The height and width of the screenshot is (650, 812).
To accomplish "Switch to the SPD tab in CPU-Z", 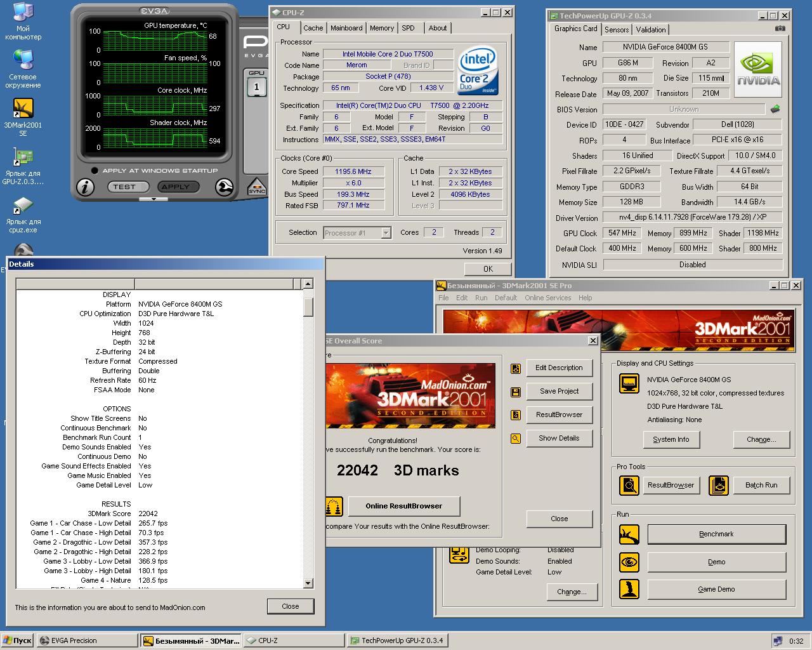I will point(409,28).
